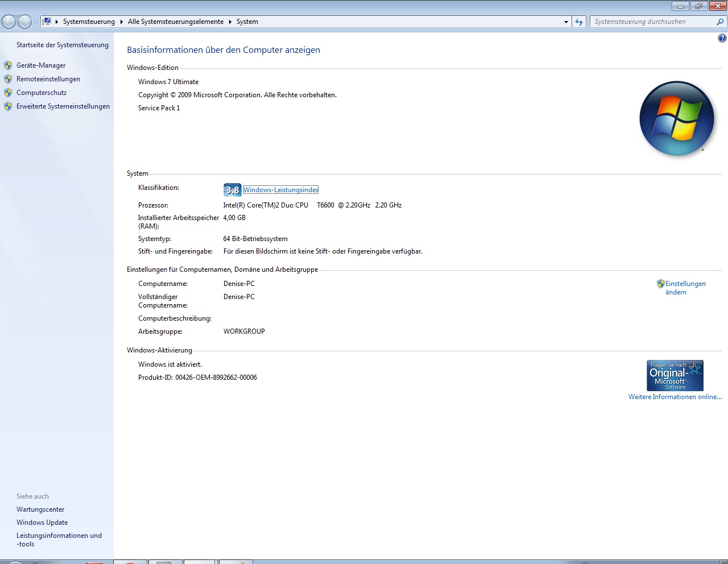728x564 pixels.
Task: Click the control panel icon in the address bar
Action: point(47,22)
